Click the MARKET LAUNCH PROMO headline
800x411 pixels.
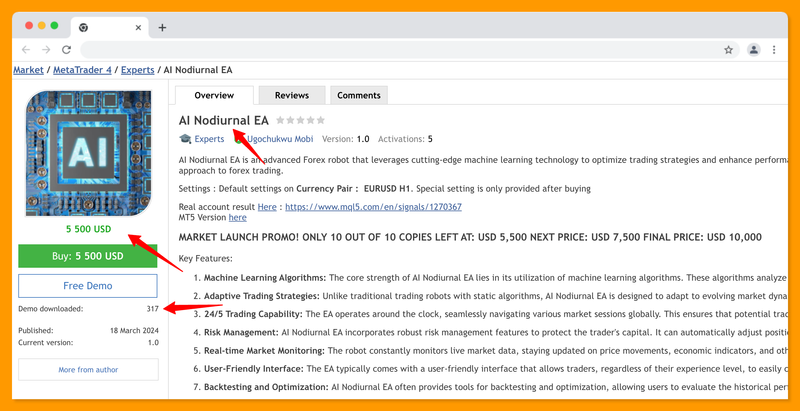[470, 237]
